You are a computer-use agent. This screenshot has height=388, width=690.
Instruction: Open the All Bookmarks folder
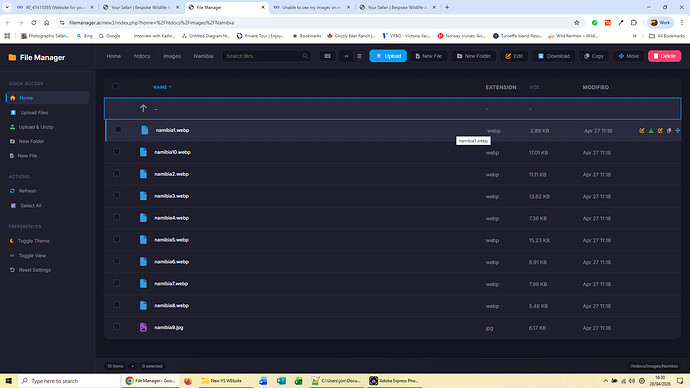tap(666, 36)
